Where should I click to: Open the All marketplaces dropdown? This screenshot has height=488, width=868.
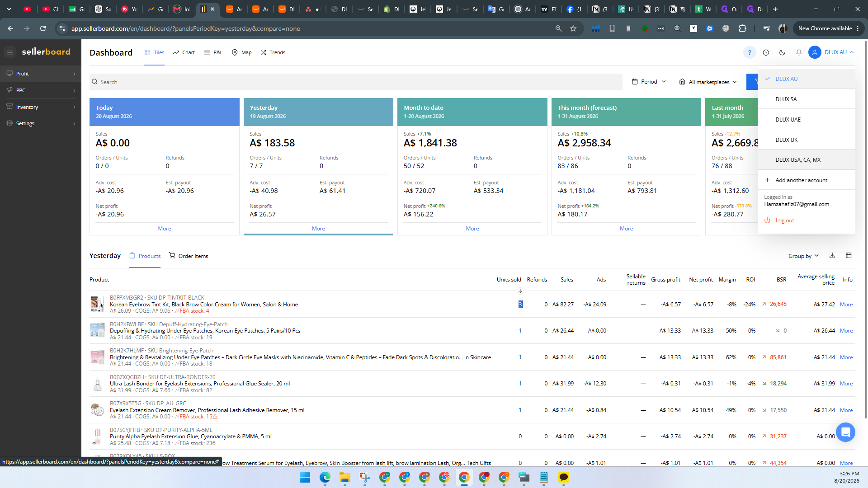708,82
